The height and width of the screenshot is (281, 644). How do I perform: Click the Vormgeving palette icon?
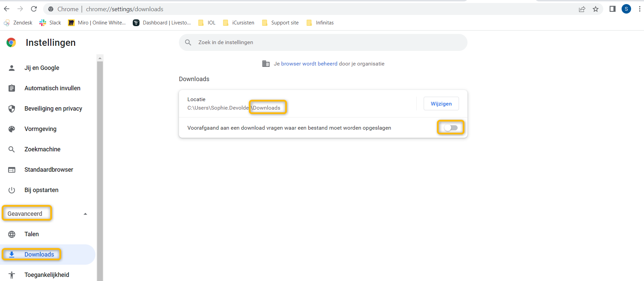coord(12,129)
